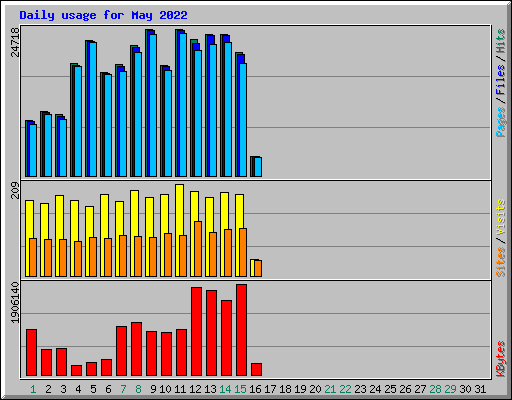512x400 pixels.
Task: Select day 11 on the x-axis
Action: point(180,389)
